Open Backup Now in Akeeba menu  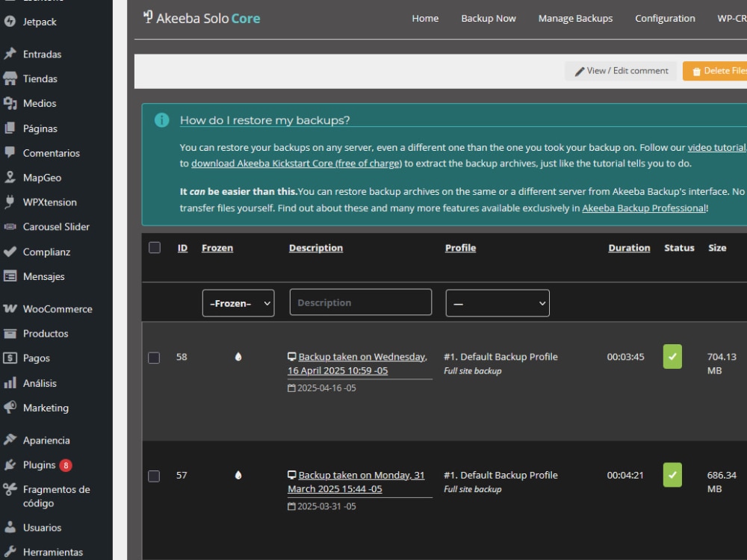pyautogui.click(x=489, y=18)
